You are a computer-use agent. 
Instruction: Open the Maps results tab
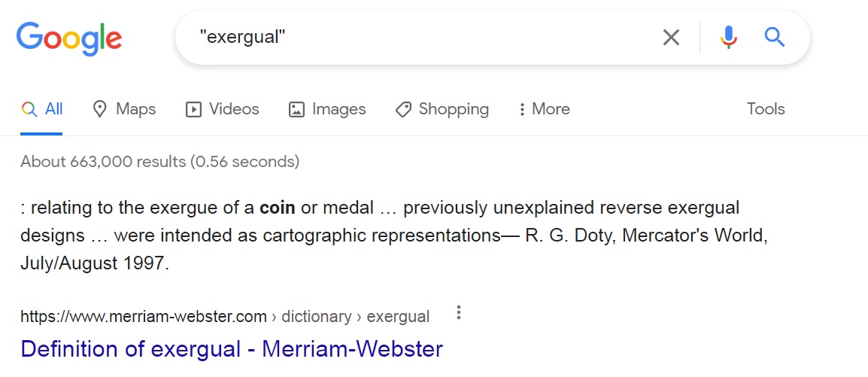coord(135,109)
